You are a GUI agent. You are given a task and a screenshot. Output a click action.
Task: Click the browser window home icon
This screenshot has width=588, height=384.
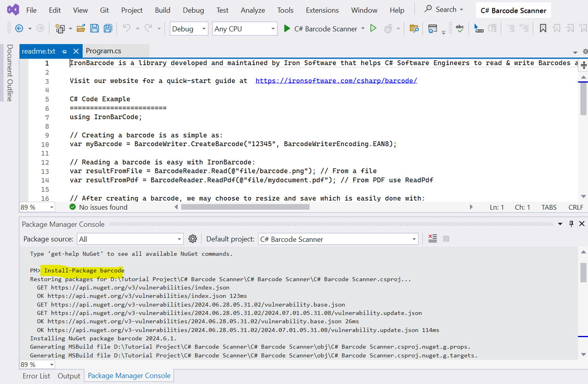point(433,29)
